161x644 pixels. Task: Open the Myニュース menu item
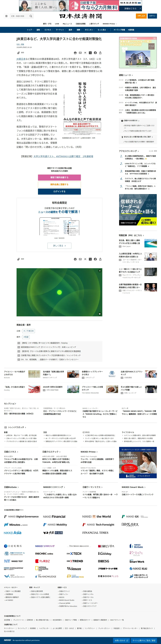[x=67, y=24]
